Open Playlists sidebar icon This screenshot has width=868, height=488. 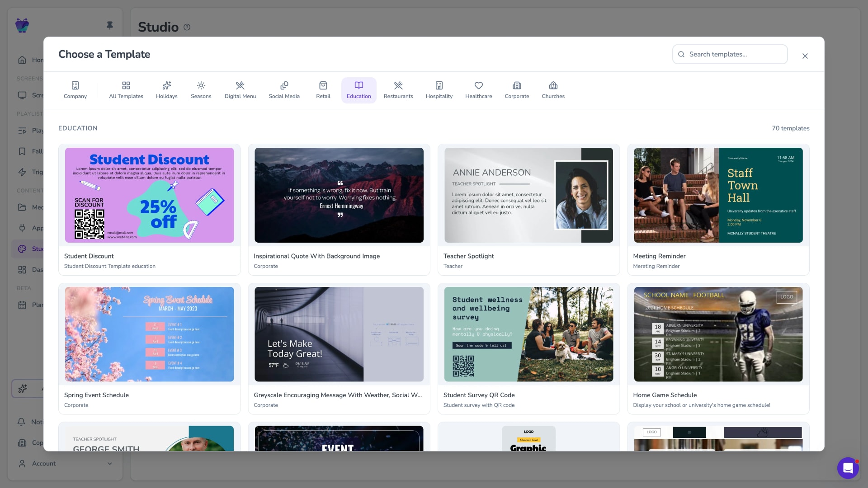[22, 131]
